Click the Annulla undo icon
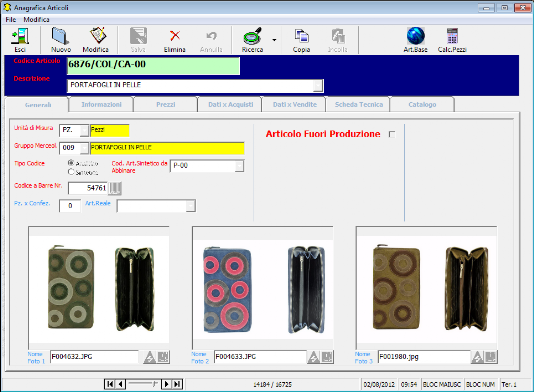This screenshot has width=534, height=392. [x=211, y=40]
